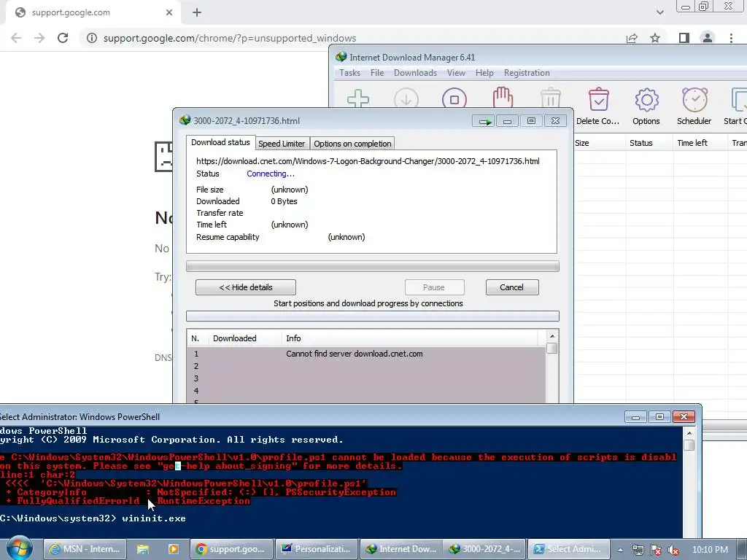The image size is (747, 560).
Task: Click the Delete trash icon in IDM toolbar
Action: coord(550,98)
